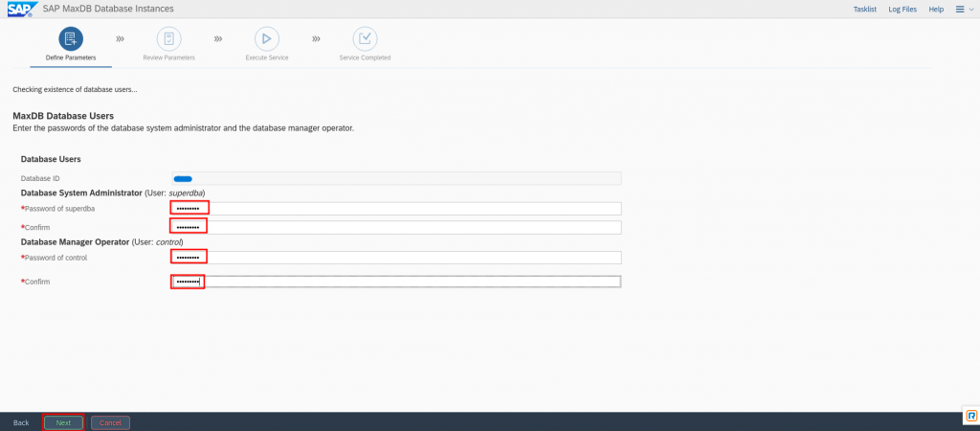
Task: Click the orange widget icon at bottom right
Action: coord(970,416)
